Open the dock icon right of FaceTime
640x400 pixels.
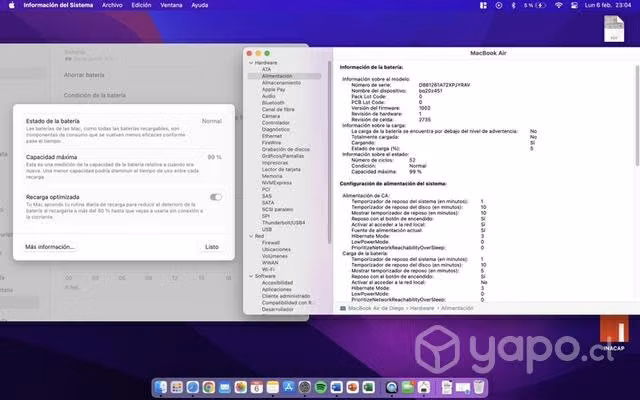[x=424, y=387]
